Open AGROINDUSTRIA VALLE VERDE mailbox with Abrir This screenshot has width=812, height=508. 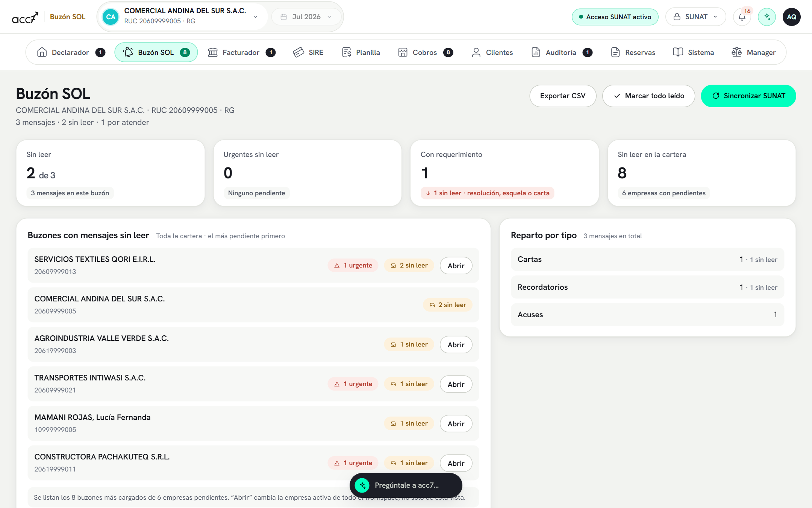pos(456,345)
